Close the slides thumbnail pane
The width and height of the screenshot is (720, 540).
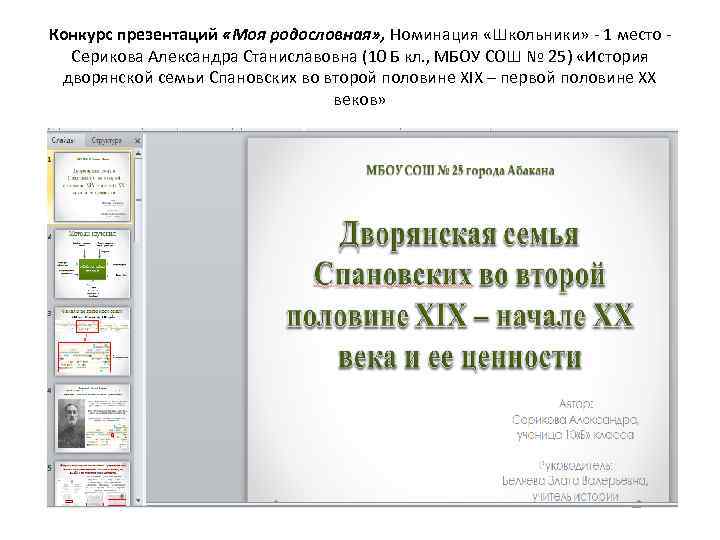[x=137, y=141]
